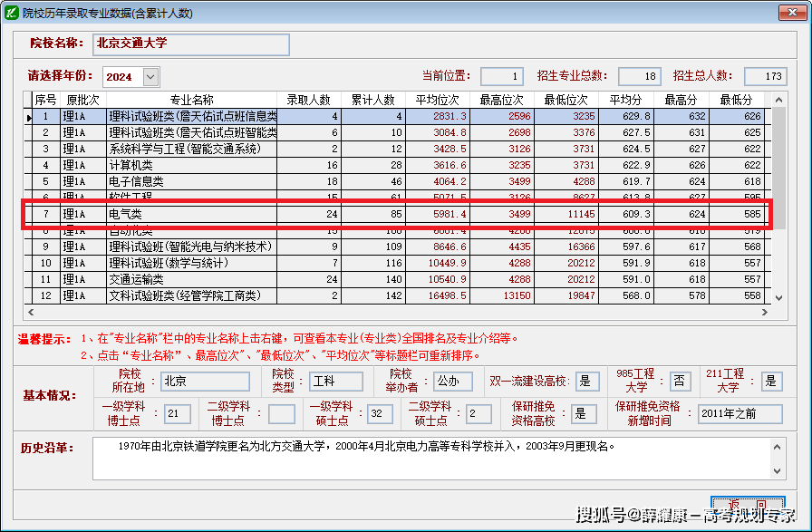Sort by the 原批次 column header
The height and width of the screenshot is (532, 812).
82,100
